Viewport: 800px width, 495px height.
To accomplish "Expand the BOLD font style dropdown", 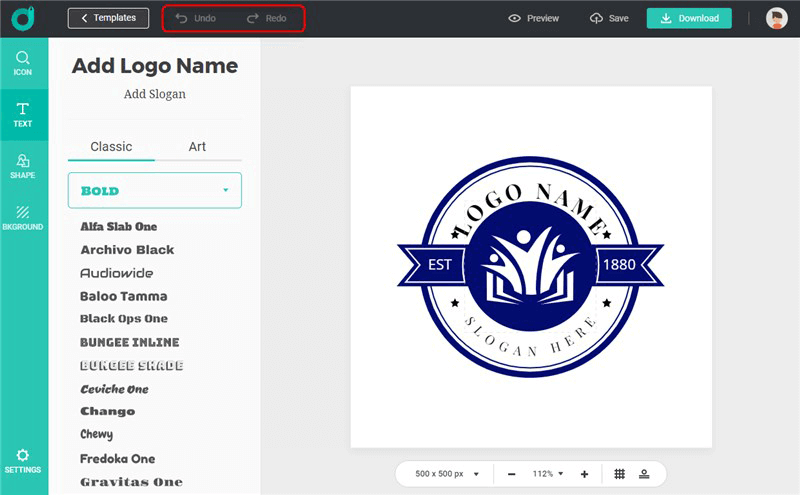I will click(x=155, y=190).
